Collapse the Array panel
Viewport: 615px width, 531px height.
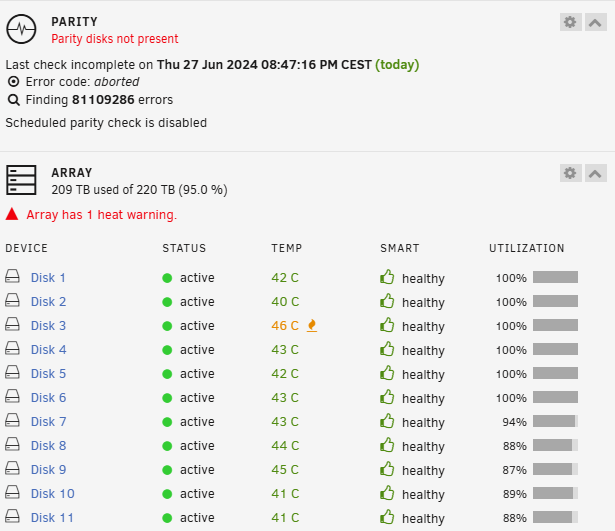pos(595,173)
